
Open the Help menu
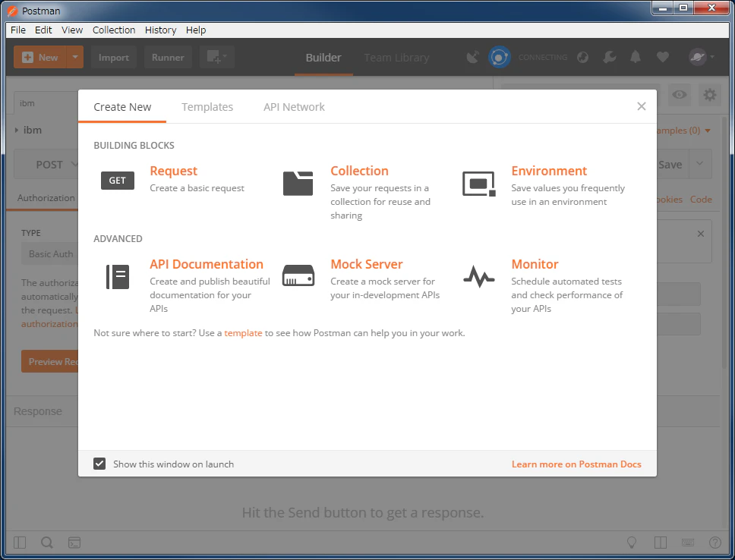pos(196,30)
